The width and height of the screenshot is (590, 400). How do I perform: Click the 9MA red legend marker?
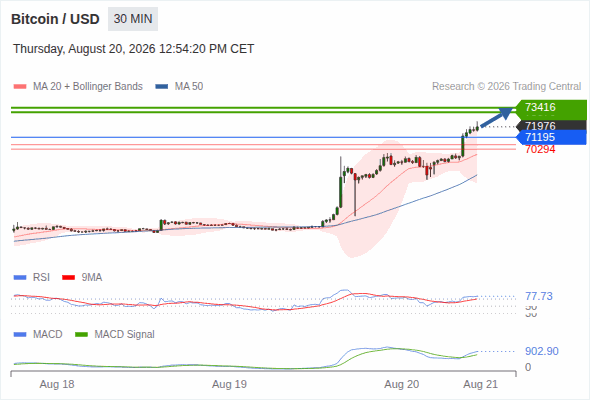tap(68, 278)
